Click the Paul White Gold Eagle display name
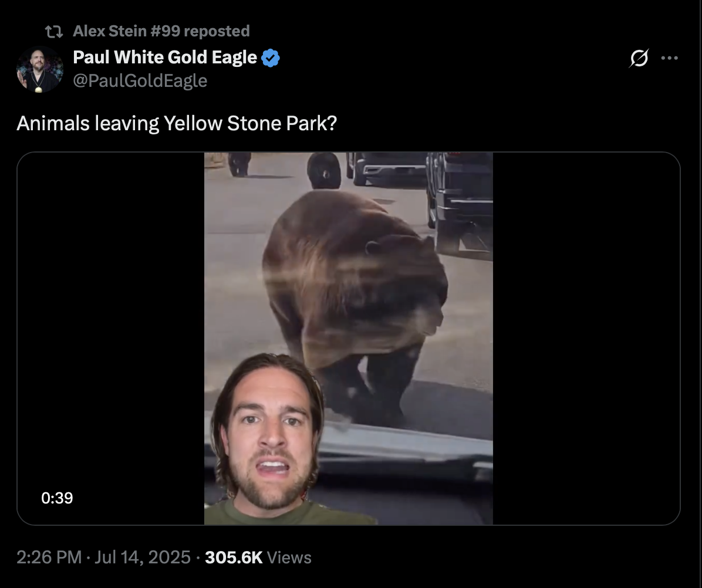This screenshot has width=702, height=588. (165, 58)
